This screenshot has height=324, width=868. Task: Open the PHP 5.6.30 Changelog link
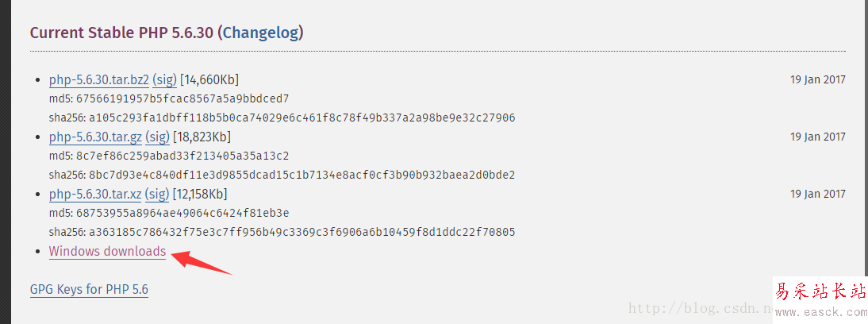(x=261, y=33)
